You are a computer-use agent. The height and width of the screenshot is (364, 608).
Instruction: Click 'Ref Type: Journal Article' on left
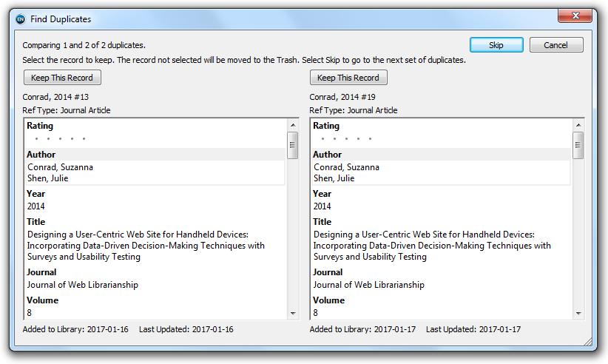[x=67, y=110]
